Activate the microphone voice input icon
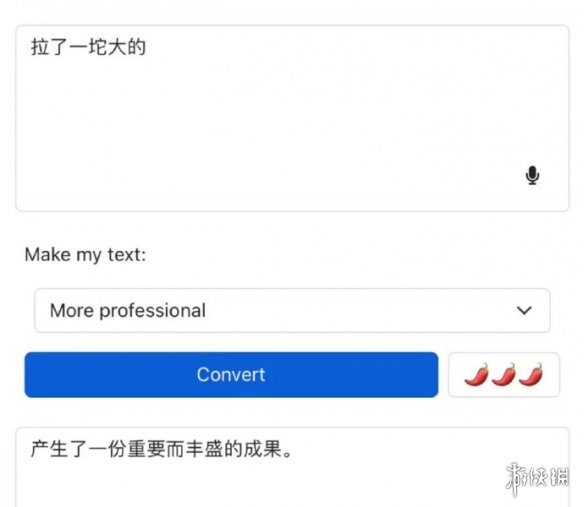The width and height of the screenshot is (584, 507). click(x=532, y=175)
